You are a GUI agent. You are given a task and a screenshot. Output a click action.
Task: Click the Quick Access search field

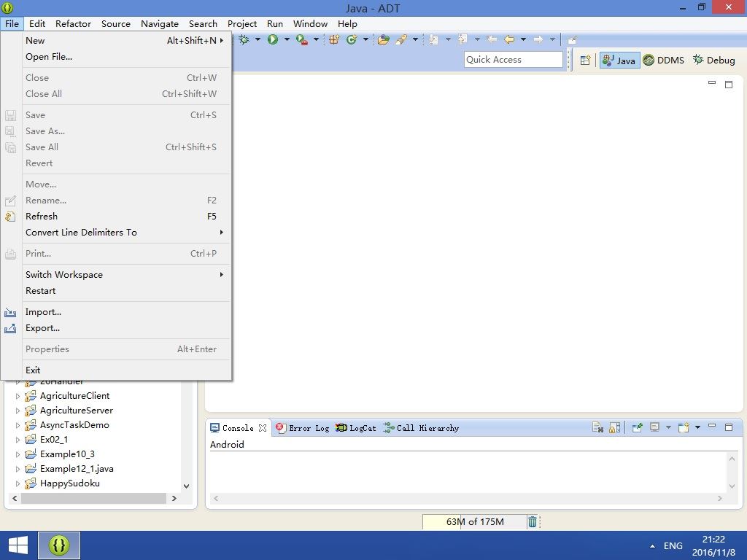tap(513, 60)
